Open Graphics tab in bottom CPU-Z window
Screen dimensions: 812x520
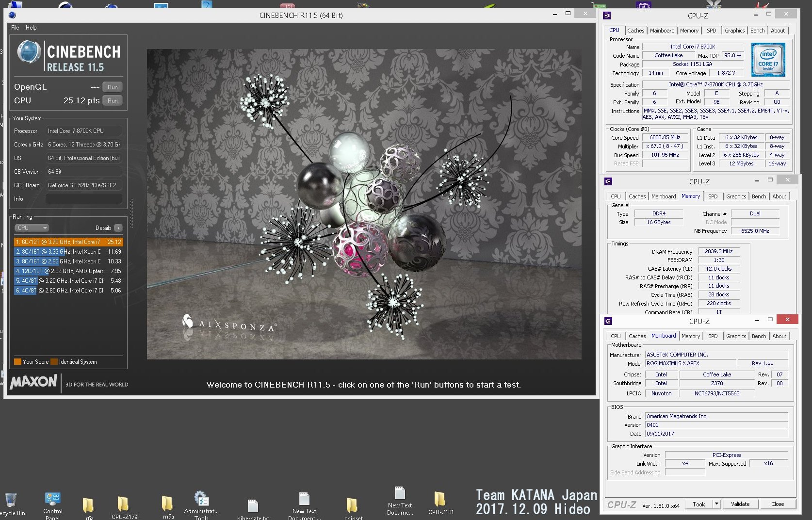736,336
